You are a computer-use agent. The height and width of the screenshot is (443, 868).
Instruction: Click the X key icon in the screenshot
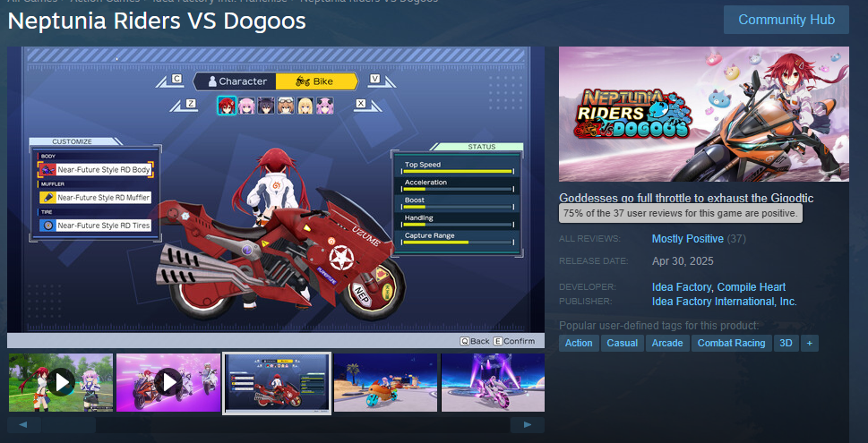(x=361, y=104)
